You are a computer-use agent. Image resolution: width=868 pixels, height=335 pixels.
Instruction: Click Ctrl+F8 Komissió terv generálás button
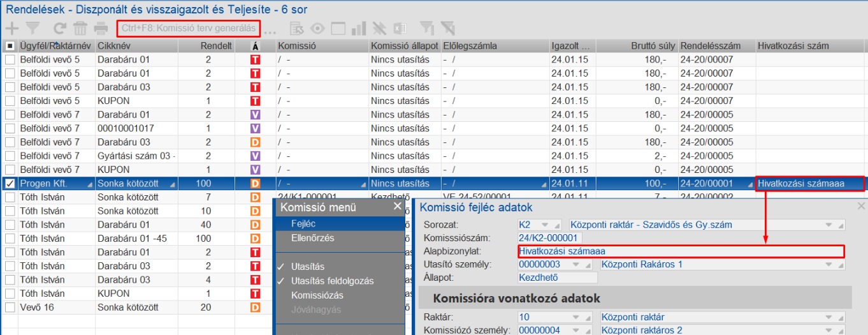click(x=188, y=29)
